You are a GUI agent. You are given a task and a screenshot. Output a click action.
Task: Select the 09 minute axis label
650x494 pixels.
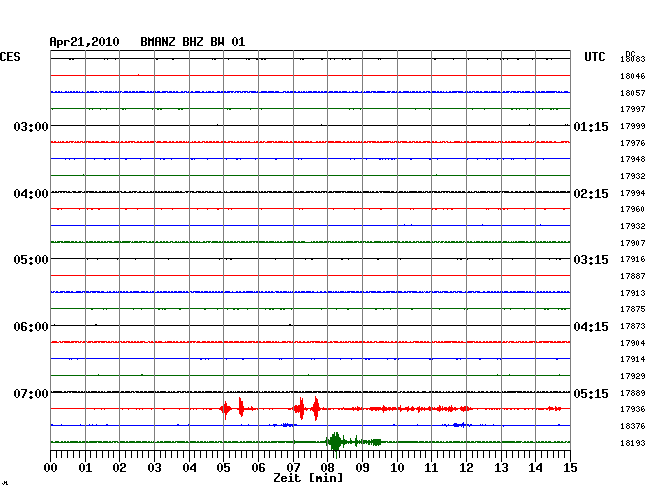tap(362, 468)
